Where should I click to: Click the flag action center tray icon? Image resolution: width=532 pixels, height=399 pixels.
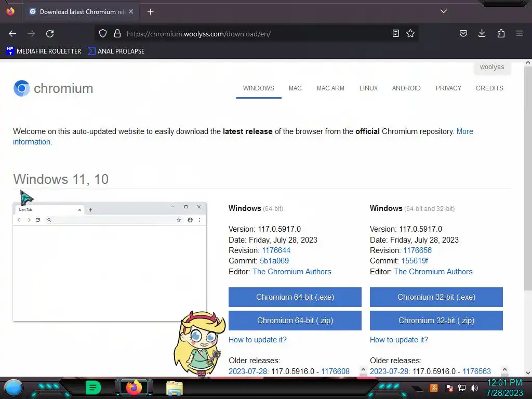[x=449, y=388]
